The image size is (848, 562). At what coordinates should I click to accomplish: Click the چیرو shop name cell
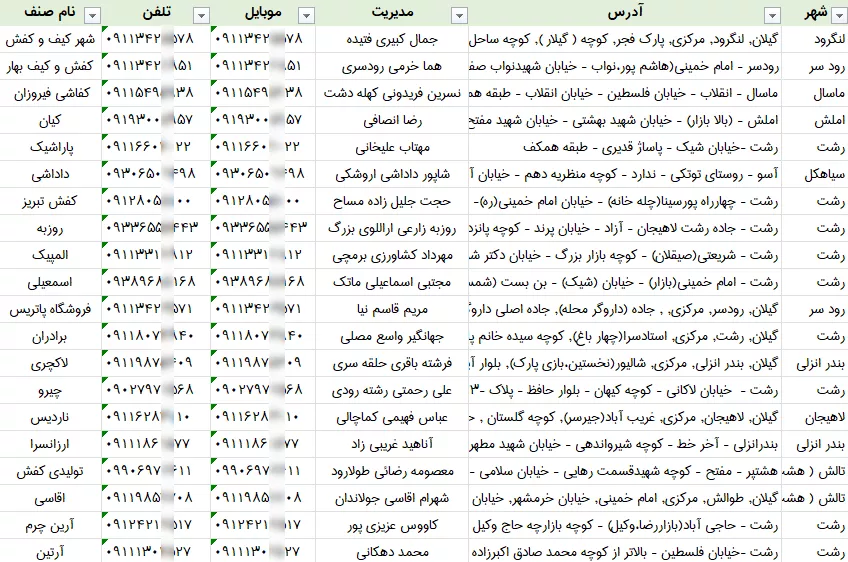tap(50, 391)
